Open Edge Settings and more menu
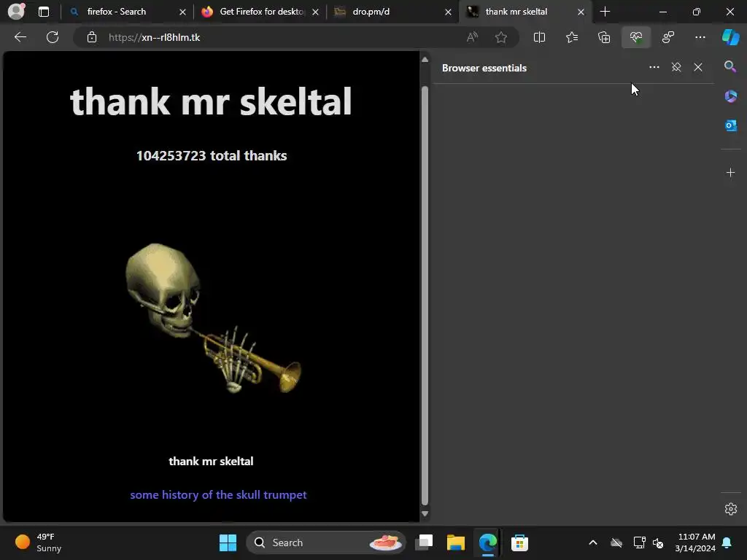The image size is (747, 560). click(700, 37)
